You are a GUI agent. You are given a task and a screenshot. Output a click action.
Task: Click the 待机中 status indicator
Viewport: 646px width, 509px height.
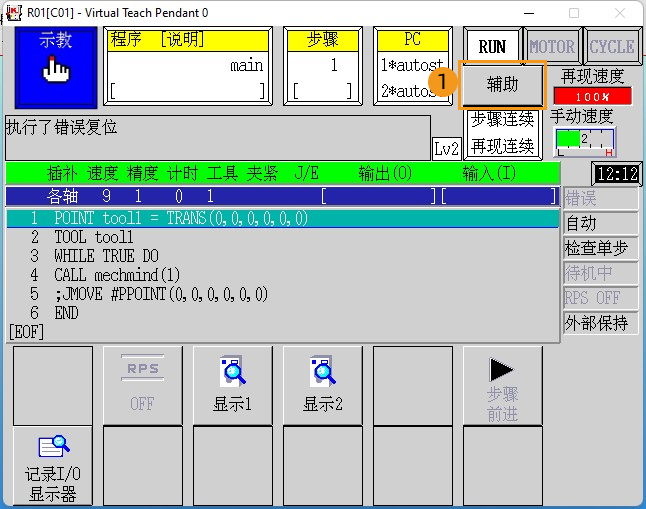(x=600, y=273)
